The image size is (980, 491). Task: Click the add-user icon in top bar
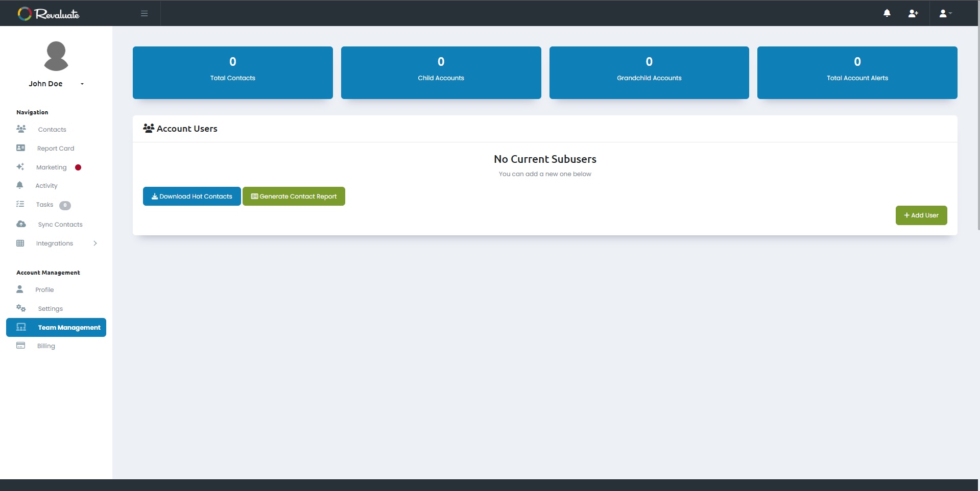(x=913, y=13)
